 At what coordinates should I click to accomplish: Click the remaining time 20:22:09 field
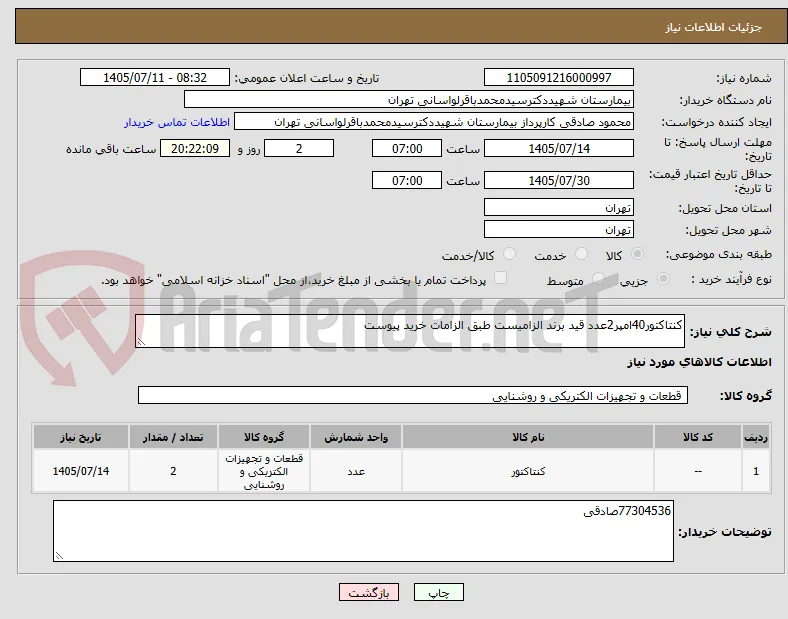click(x=195, y=149)
